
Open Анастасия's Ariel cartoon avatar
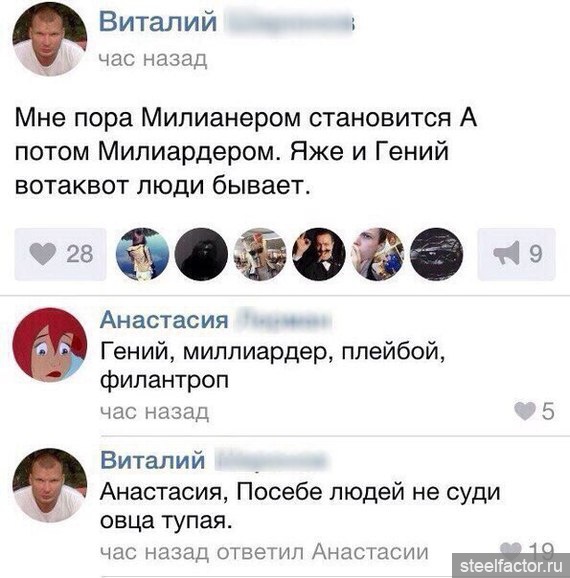pos(50,345)
